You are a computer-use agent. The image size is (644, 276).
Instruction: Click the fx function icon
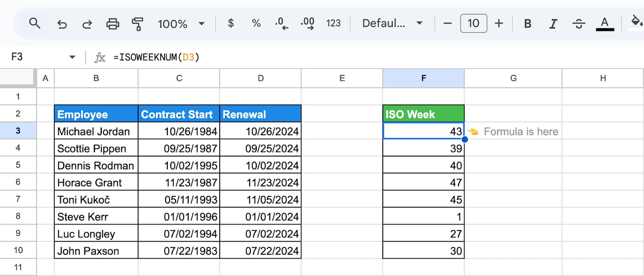100,58
